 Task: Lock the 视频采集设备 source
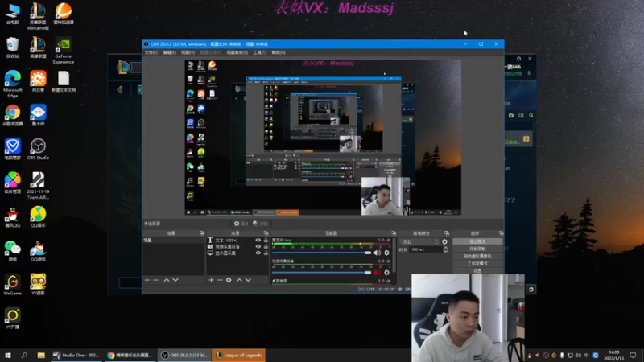pyautogui.click(x=266, y=247)
